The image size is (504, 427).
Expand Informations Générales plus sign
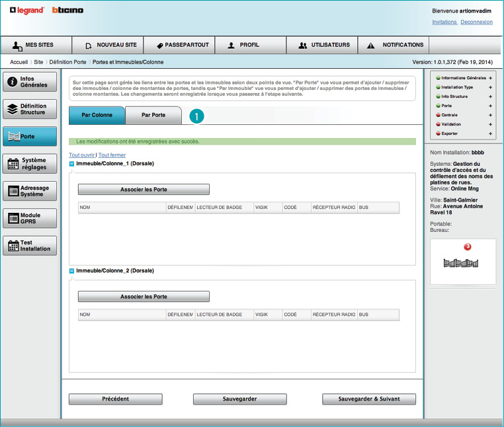pos(490,78)
